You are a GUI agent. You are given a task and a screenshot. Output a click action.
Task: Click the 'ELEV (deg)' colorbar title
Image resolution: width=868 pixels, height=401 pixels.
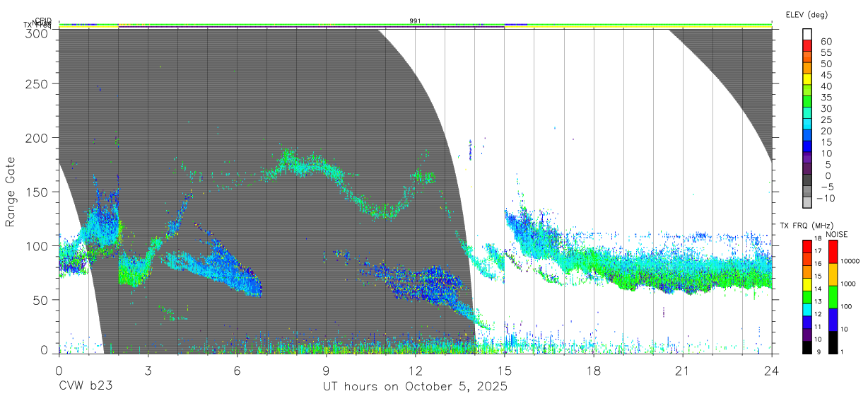pos(807,14)
